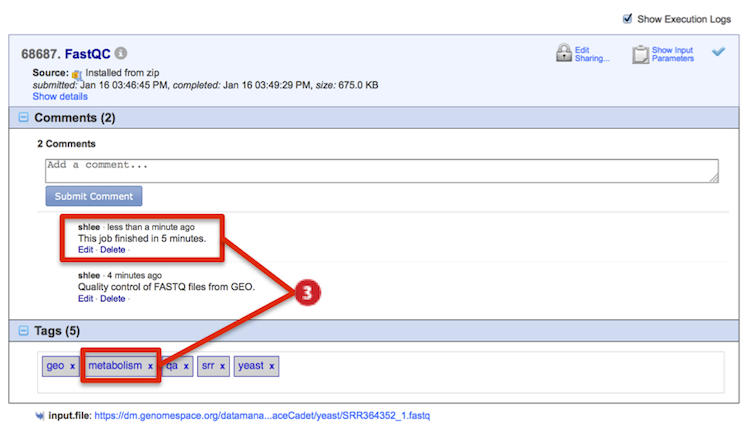Image resolution: width=750 pixels, height=429 pixels.
Task: Click the 'Installed from zip' source text
Action: (122, 73)
